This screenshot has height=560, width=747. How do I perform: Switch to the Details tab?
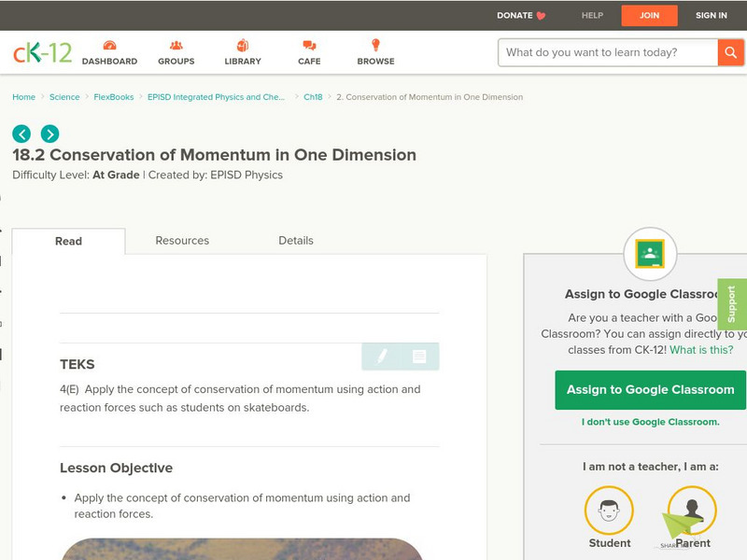click(296, 241)
